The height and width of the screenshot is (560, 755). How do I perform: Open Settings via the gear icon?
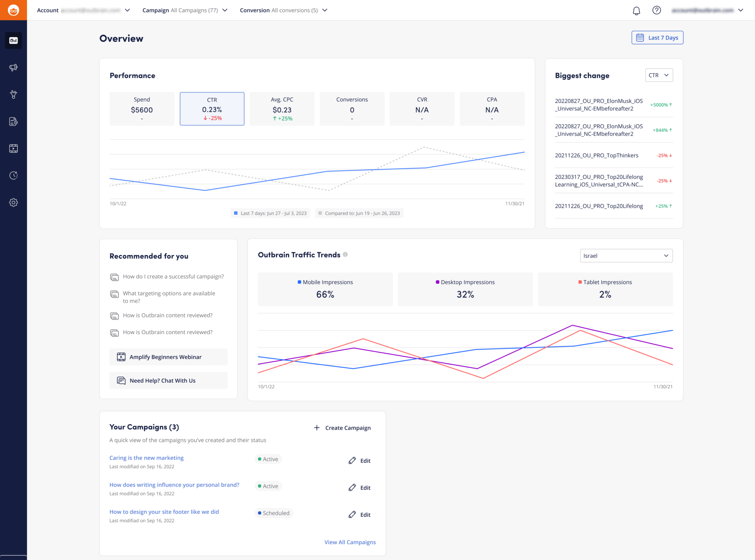click(x=13, y=202)
